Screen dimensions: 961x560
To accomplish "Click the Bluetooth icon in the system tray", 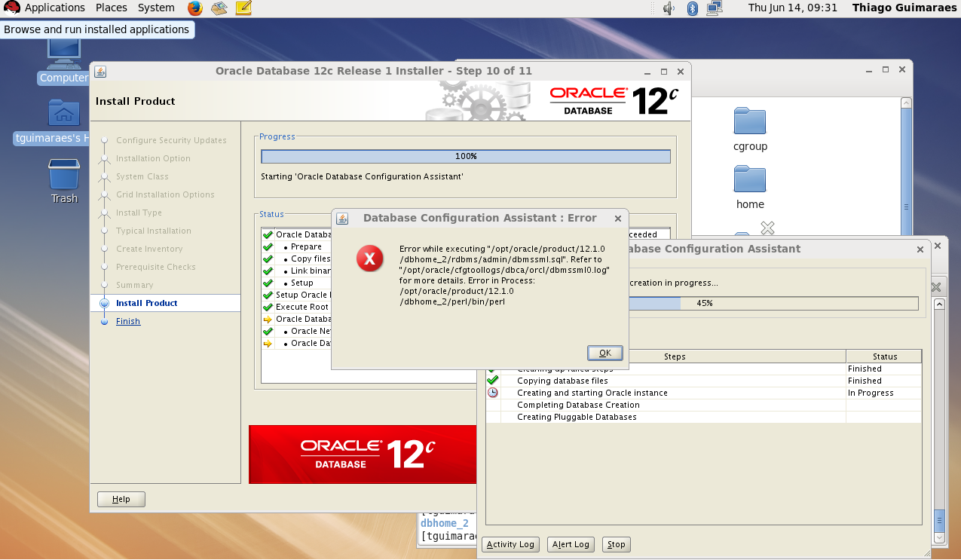I will coord(691,9).
